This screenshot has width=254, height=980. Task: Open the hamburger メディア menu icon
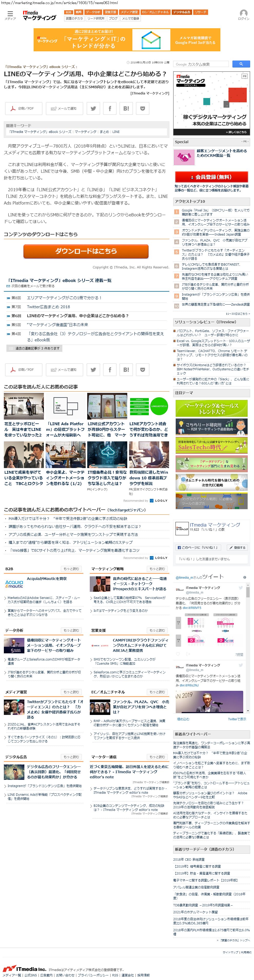click(x=10, y=14)
